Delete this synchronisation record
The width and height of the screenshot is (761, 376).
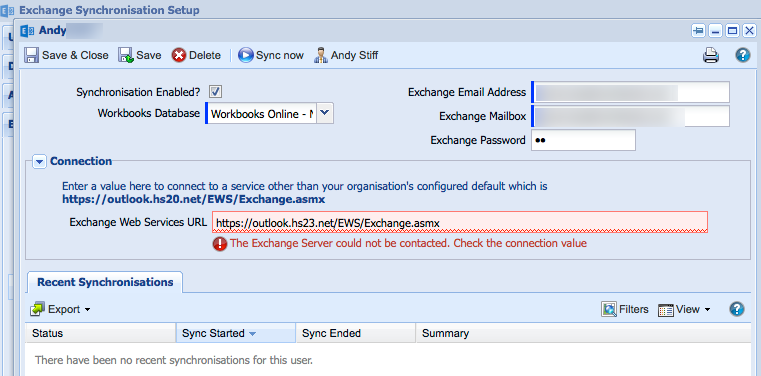pyautogui.click(x=196, y=55)
